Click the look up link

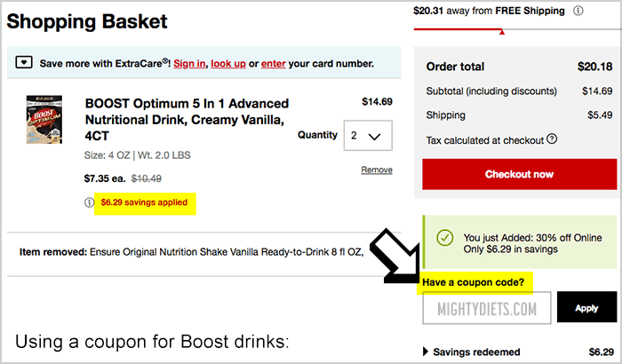pyautogui.click(x=228, y=63)
